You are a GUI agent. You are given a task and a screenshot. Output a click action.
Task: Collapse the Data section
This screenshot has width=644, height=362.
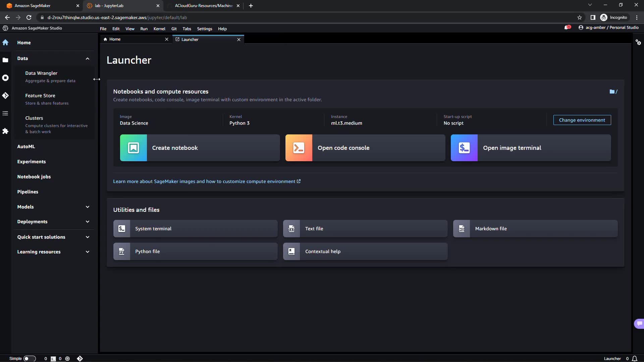(x=88, y=58)
